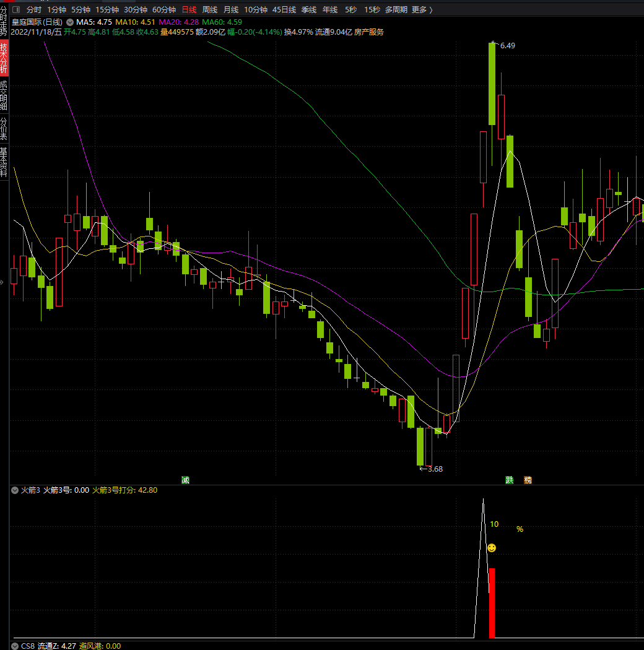Click the yellow % marker in the 火箭3 panel
This screenshot has height=650, width=644.
pyautogui.click(x=520, y=529)
